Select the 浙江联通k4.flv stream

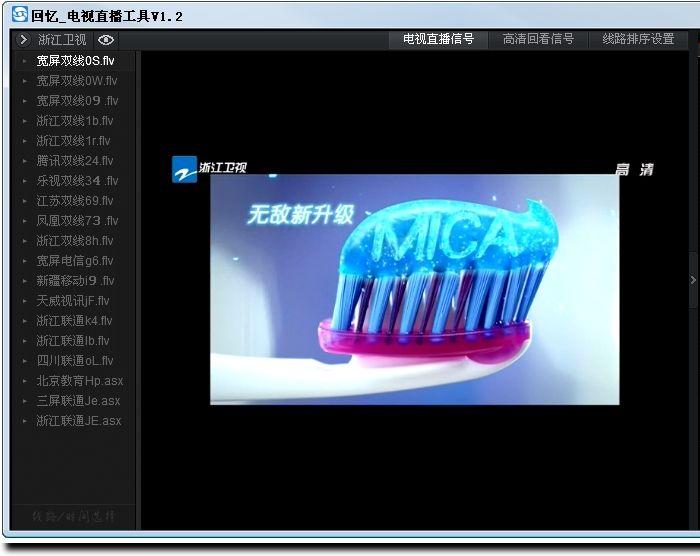tap(75, 321)
